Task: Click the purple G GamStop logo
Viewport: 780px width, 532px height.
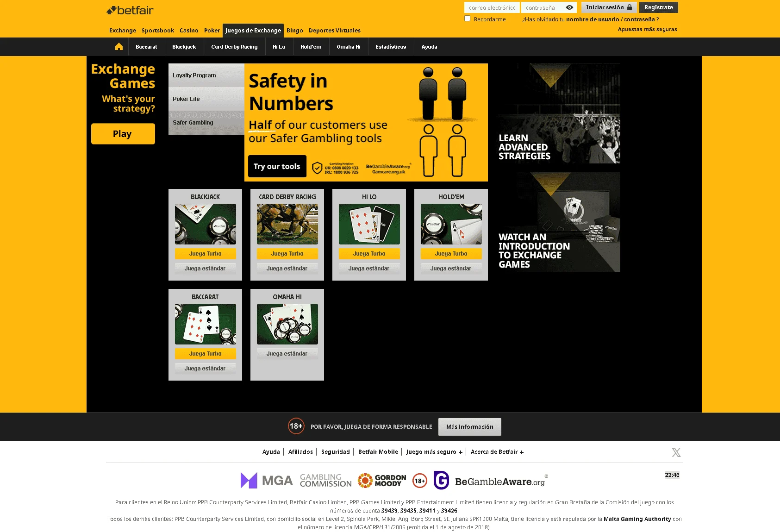Action: coord(441,480)
